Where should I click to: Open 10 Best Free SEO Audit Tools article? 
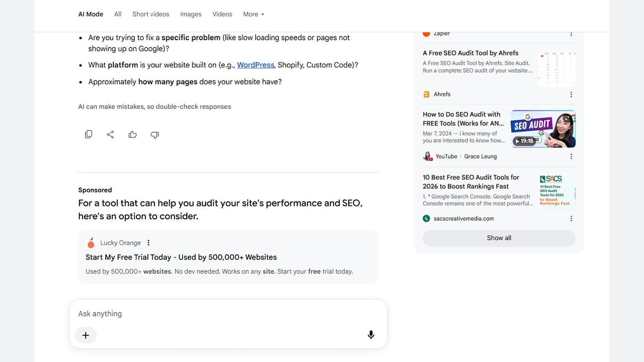471,182
